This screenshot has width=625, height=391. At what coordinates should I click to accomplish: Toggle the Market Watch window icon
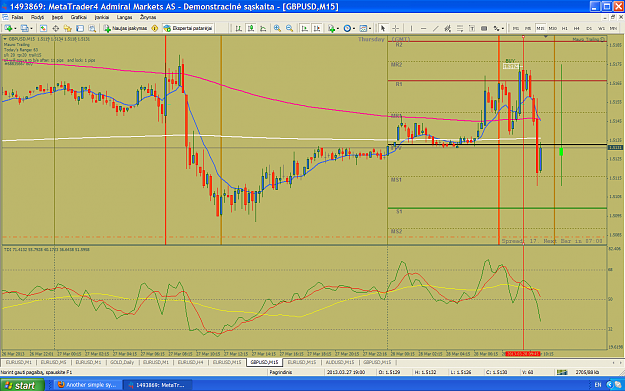pyautogui.click(x=43, y=28)
